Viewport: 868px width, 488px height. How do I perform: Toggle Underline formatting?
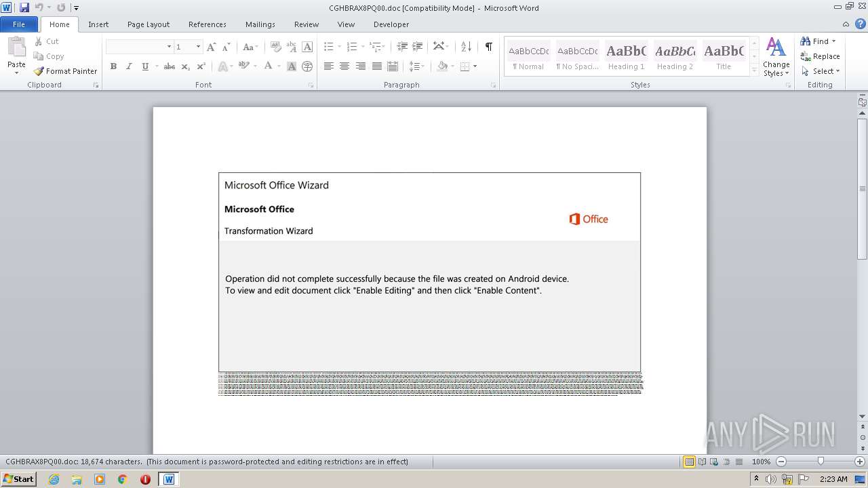pos(145,66)
